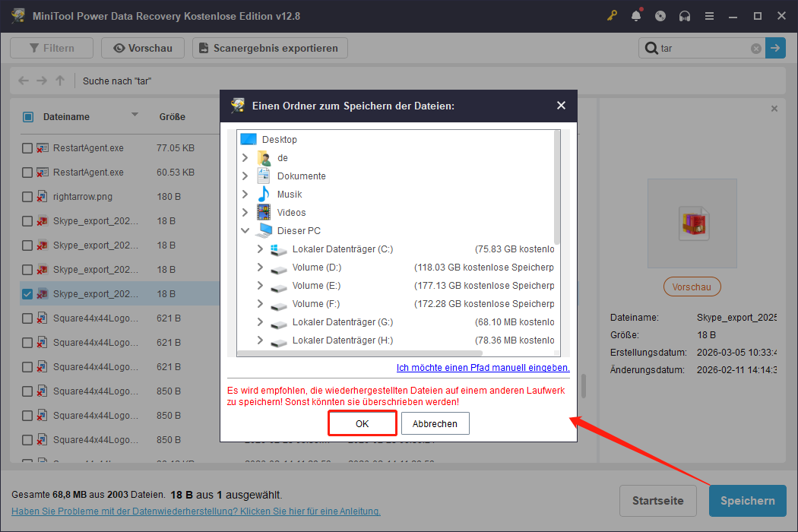Screen dimensions: 798x532
Task: Expand Volume (D:)
Action: [x=260, y=268]
